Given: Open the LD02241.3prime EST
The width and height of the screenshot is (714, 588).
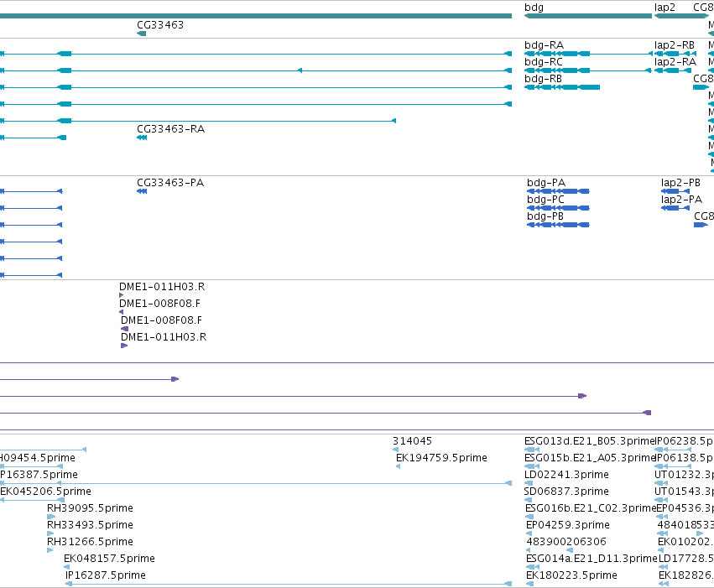Looking at the screenshot, I should pos(566,475).
